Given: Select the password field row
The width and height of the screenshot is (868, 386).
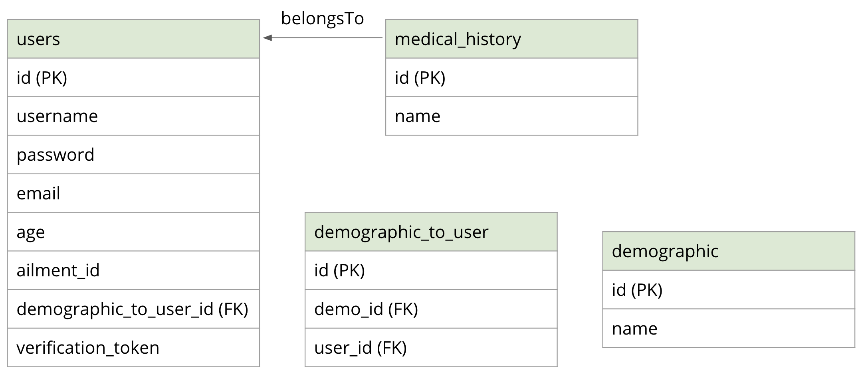Looking at the screenshot, I should pos(133,155).
